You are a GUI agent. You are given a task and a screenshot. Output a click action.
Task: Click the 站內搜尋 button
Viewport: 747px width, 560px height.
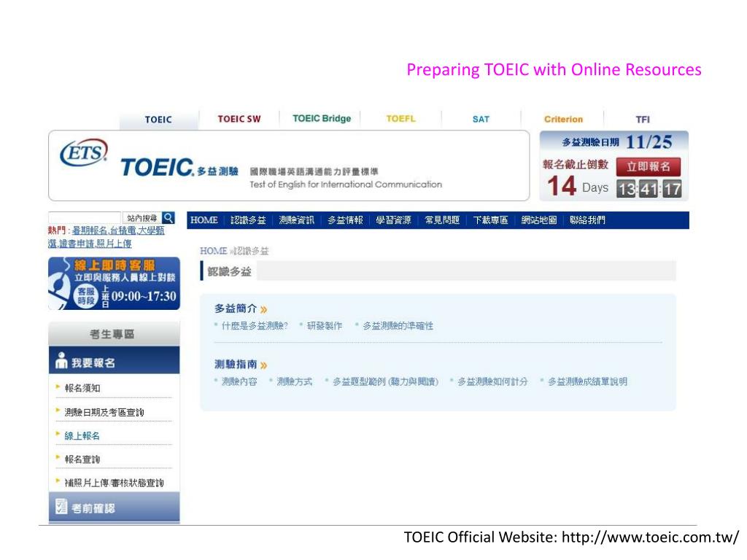tap(142, 218)
